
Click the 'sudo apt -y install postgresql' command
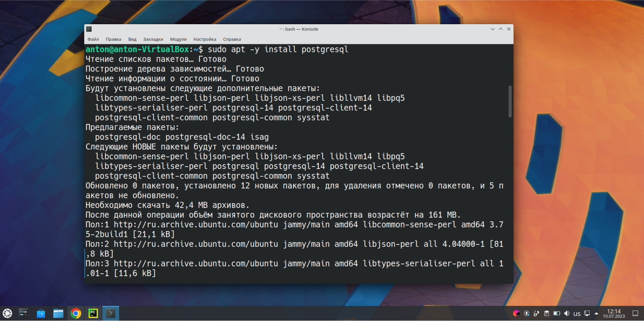click(278, 49)
